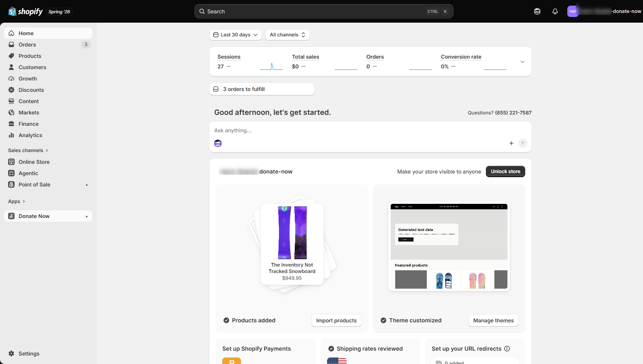The image size is (643, 364).
Task: Click the Shopify logo in the top bar
Action: coord(26,11)
